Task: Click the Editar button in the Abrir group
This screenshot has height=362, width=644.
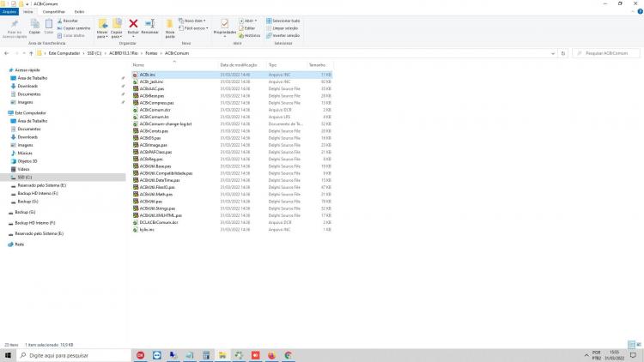Action: [247, 28]
